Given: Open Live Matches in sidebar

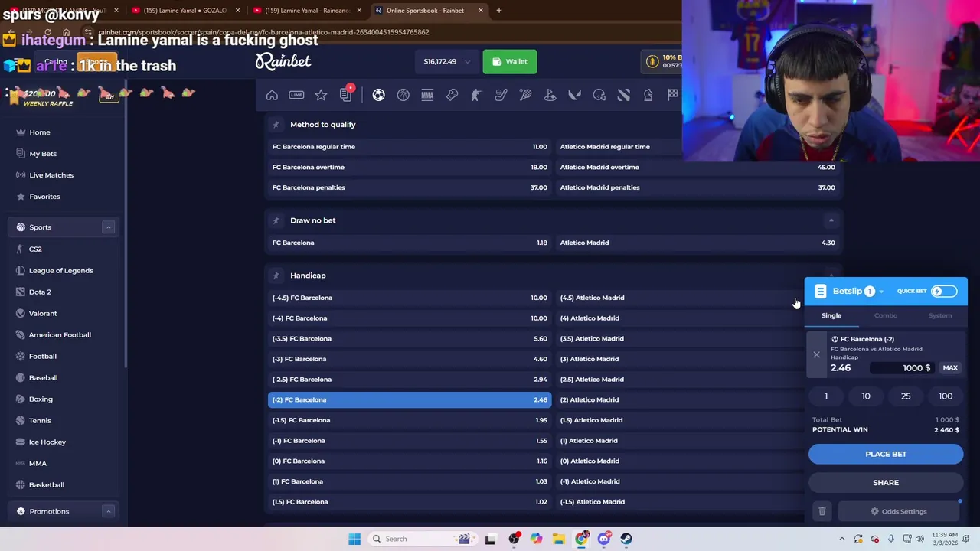Looking at the screenshot, I should [x=51, y=175].
